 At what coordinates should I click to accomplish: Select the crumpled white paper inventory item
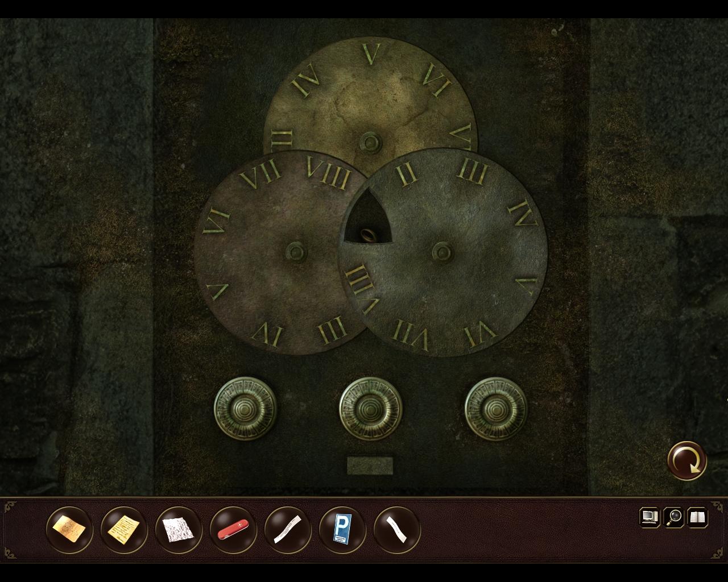178,530
